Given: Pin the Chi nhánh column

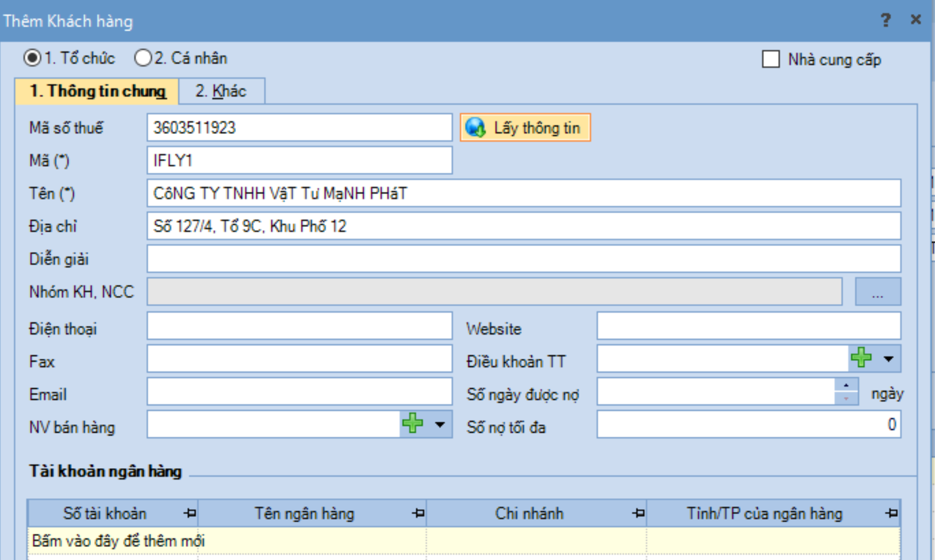Looking at the screenshot, I should click(x=638, y=513).
